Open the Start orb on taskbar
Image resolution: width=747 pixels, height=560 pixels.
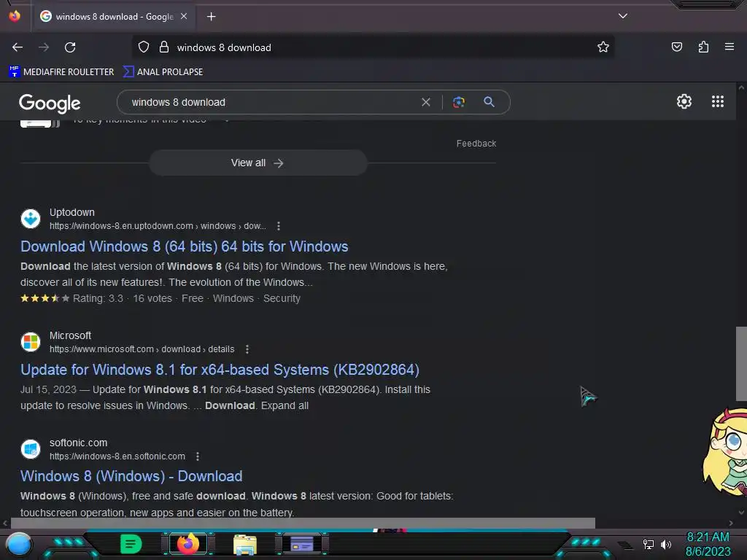pos(19,544)
